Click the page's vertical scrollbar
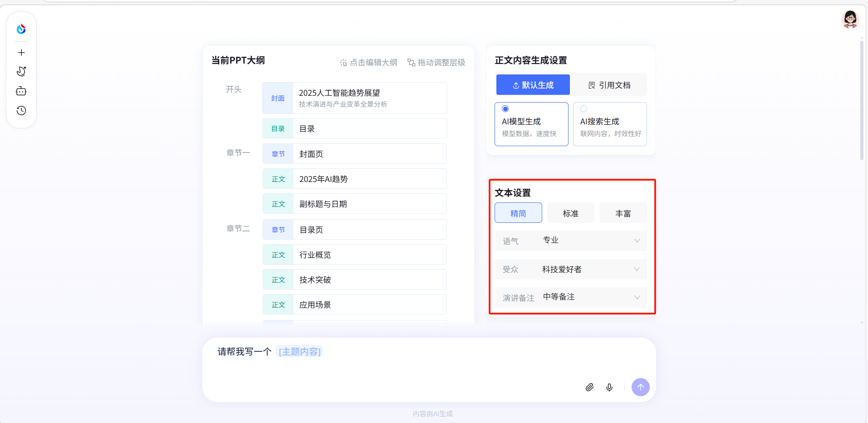Screen dimensions: 868x423 [x=862, y=100]
